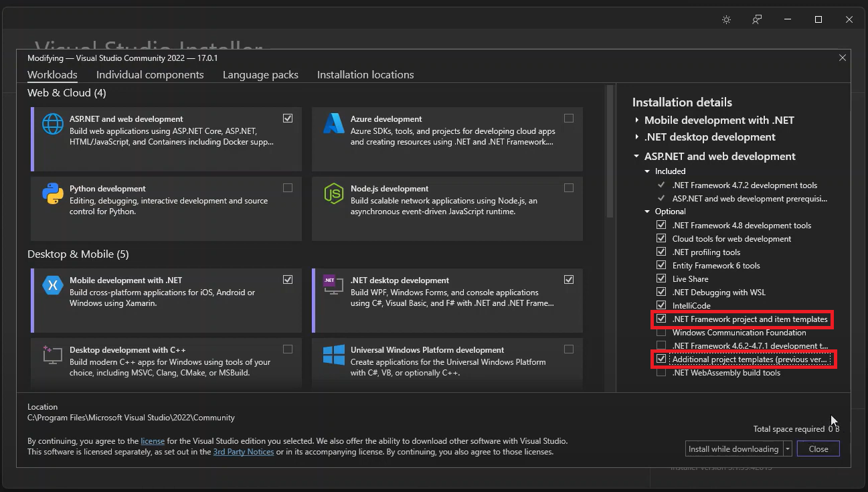Uncheck ASP.NET and web development workload

pos(288,118)
